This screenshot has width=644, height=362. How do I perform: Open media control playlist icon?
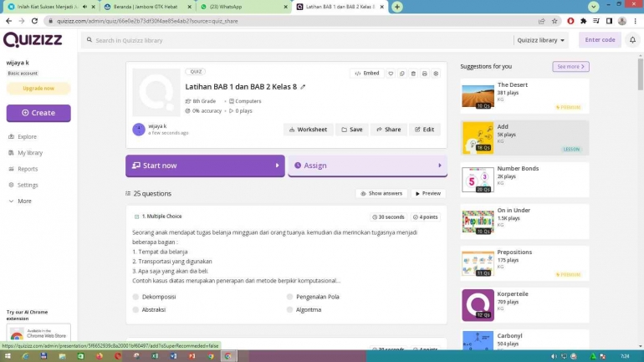tap(596, 21)
